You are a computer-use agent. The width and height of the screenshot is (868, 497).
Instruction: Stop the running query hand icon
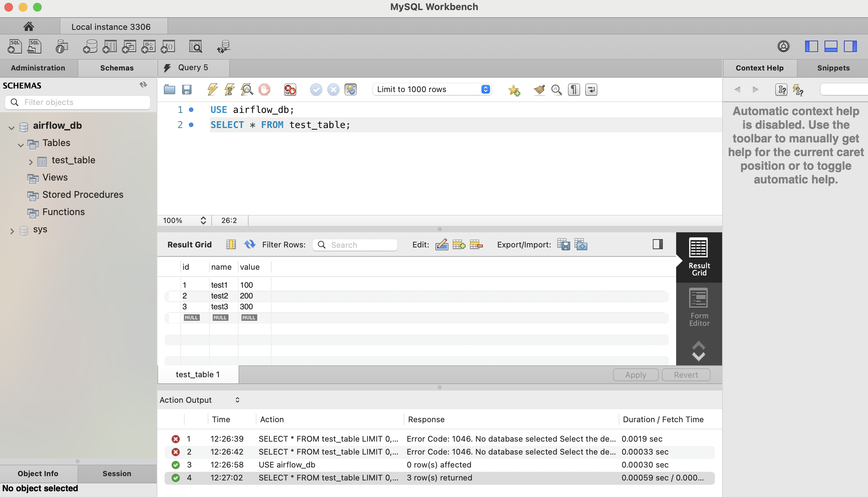tap(264, 90)
